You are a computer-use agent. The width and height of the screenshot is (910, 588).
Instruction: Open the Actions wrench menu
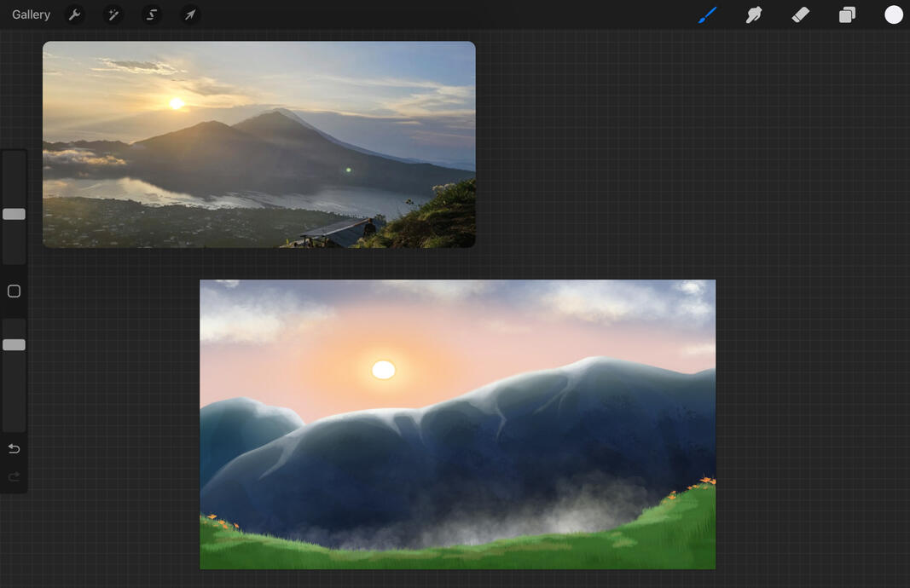75,14
